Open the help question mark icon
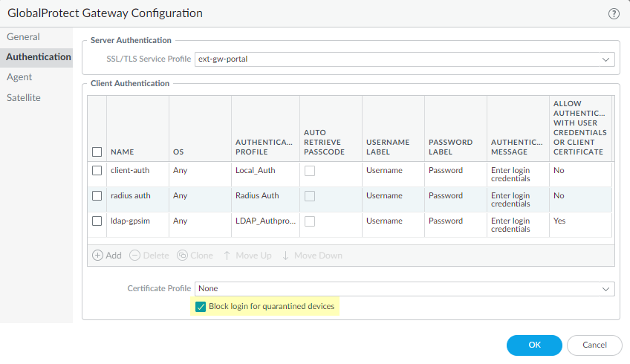The height and width of the screenshot is (364, 630). click(x=614, y=13)
